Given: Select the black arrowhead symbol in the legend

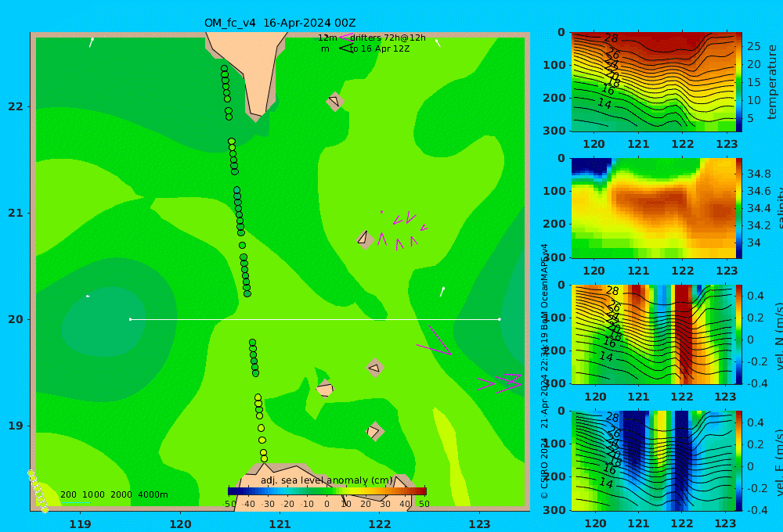Looking at the screenshot, I should click(345, 49).
